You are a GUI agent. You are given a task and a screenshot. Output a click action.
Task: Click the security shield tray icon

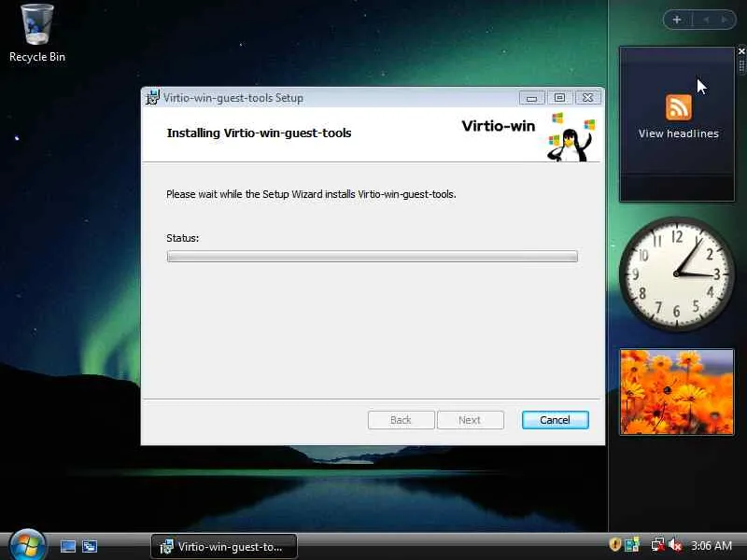615,544
